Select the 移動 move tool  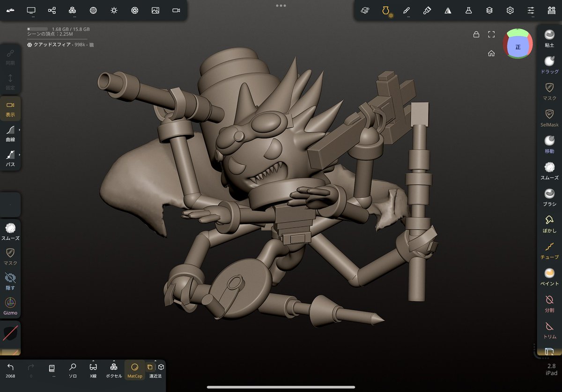tap(550, 144)
